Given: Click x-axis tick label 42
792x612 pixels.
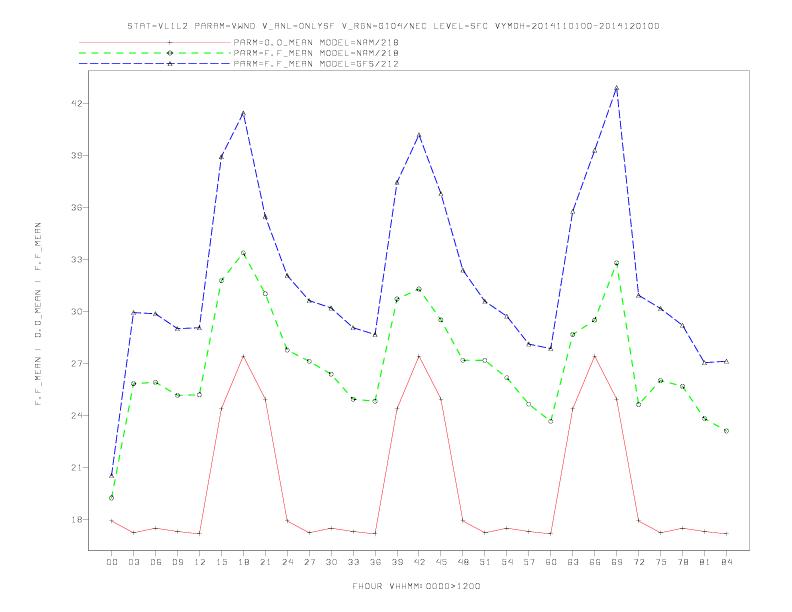Looking at the screenshot, I should pos(419,562).
